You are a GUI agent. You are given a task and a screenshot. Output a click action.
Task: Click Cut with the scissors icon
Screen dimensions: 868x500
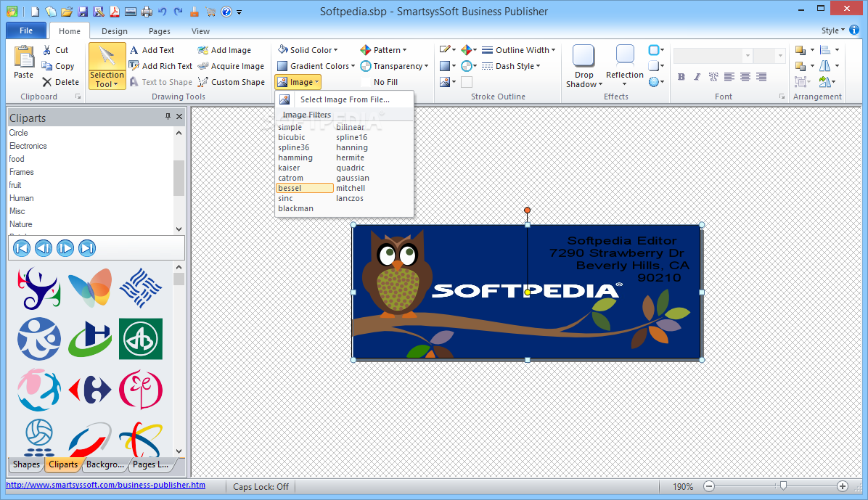click(55, 50)
